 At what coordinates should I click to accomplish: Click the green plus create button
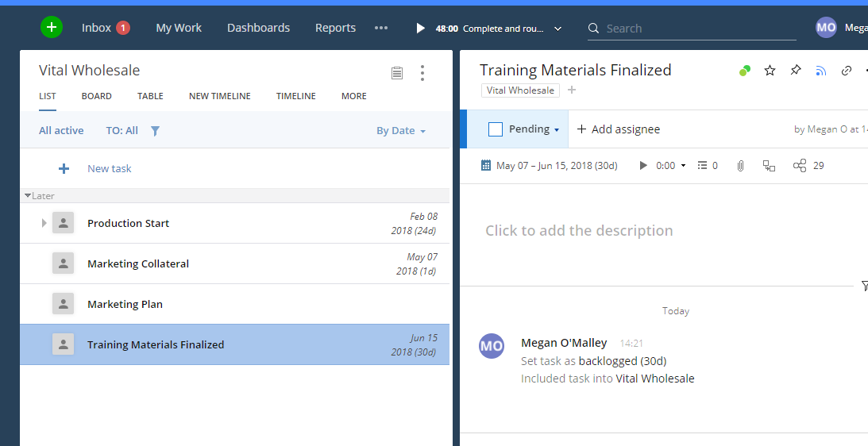(x=52, y=27)
